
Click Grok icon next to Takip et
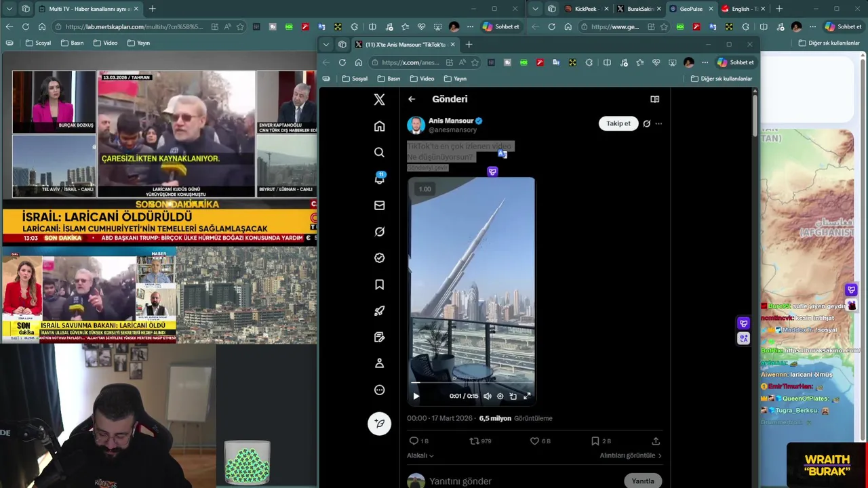pos(646,123)
